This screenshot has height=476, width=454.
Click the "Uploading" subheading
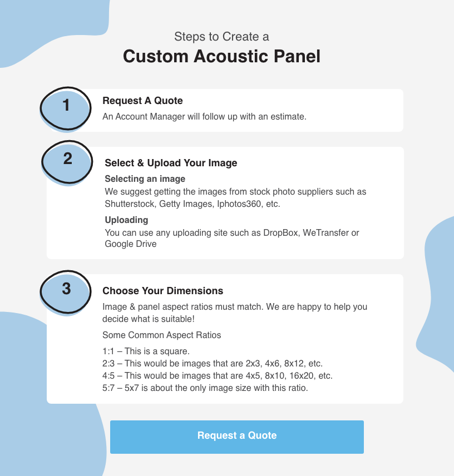126,220
